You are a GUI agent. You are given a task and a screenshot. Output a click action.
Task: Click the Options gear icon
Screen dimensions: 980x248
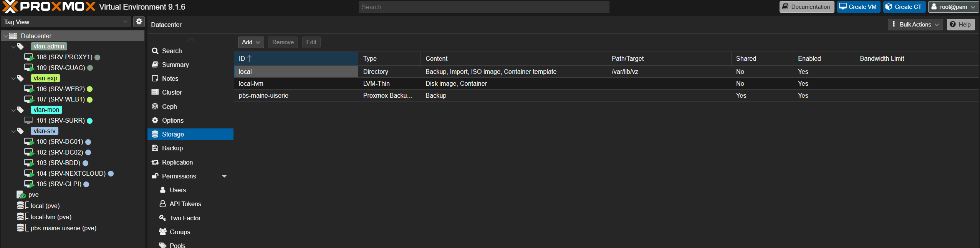pos(155,120)
